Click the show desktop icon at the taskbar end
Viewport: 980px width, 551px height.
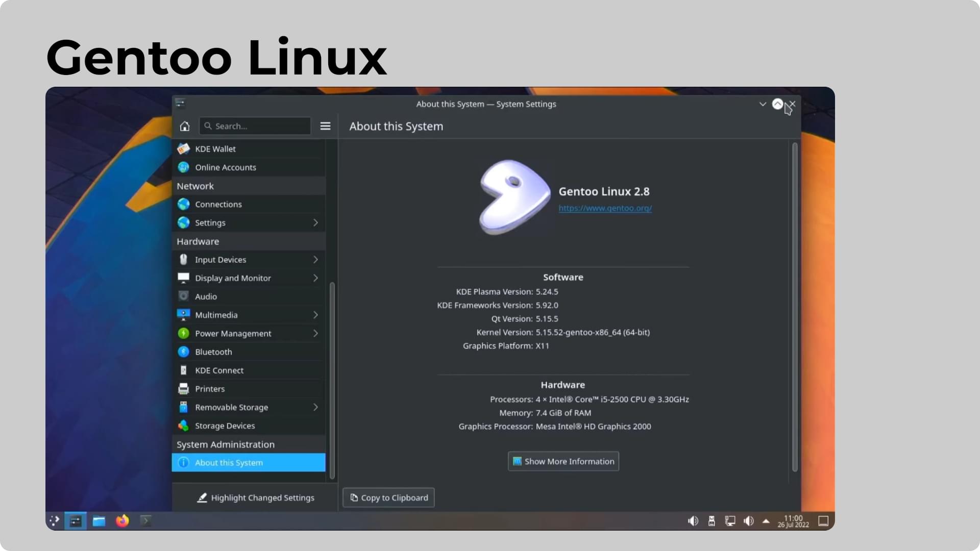click(823, 521)
